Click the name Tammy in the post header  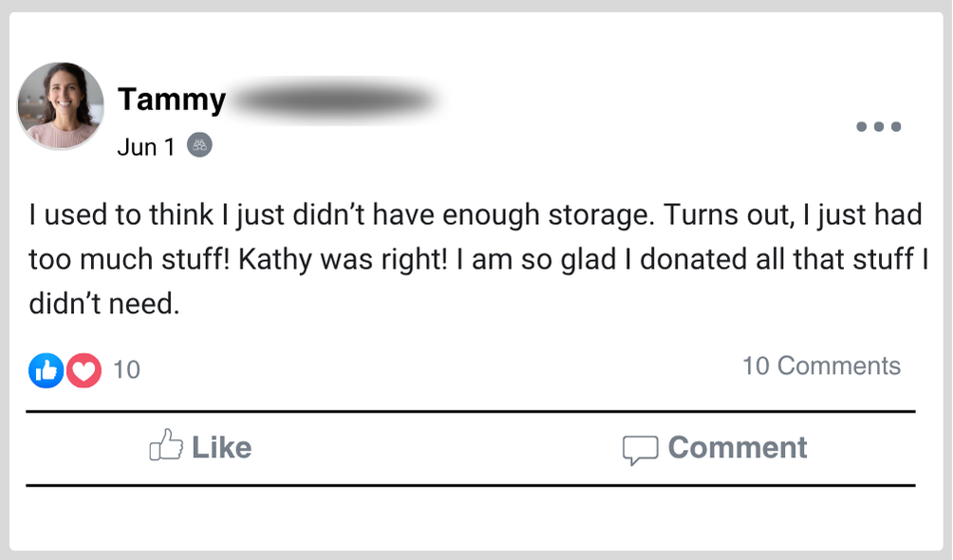pyautogui.click(x=172, y=100)
